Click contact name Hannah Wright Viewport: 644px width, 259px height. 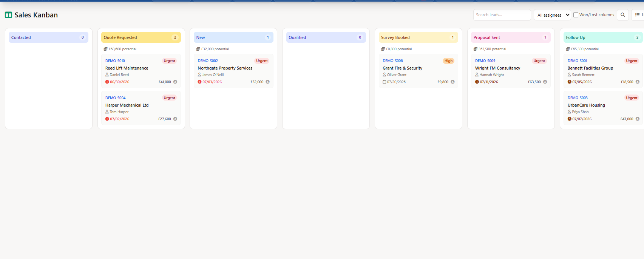click(492, 75)
